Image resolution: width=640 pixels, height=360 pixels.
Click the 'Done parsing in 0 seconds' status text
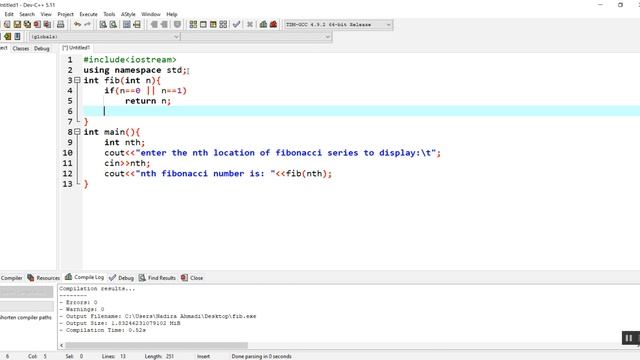pyautogui.click(x=262, y=356)
